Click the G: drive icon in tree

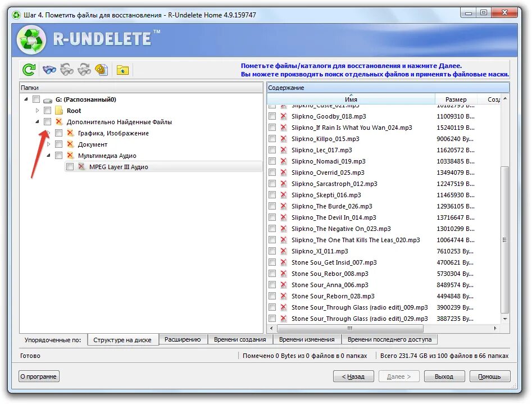pyautogui.click(x=48, y=100)
